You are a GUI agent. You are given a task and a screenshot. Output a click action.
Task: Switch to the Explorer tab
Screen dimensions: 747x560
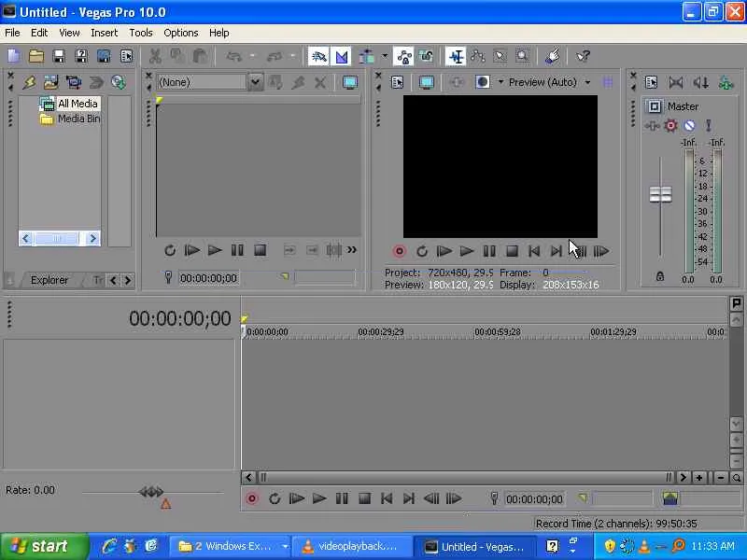coord(49,280)
